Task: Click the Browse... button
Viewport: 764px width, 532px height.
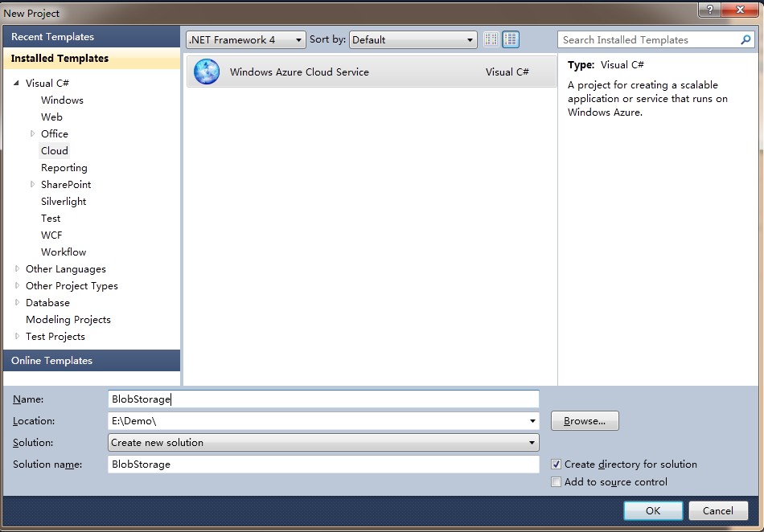Action: [585, 421]
